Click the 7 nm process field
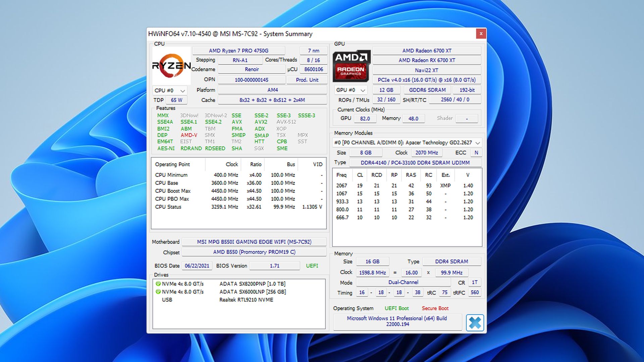 [314, 51]
